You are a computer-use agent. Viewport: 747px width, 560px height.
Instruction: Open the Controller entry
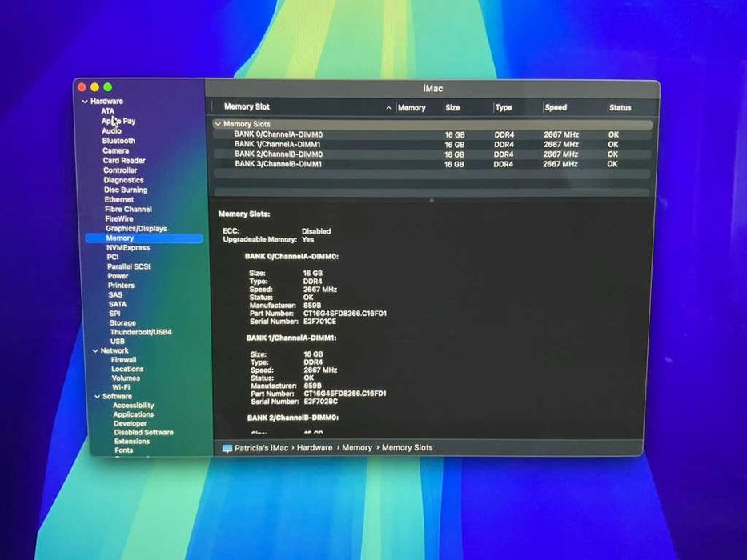tap(120, 170)
